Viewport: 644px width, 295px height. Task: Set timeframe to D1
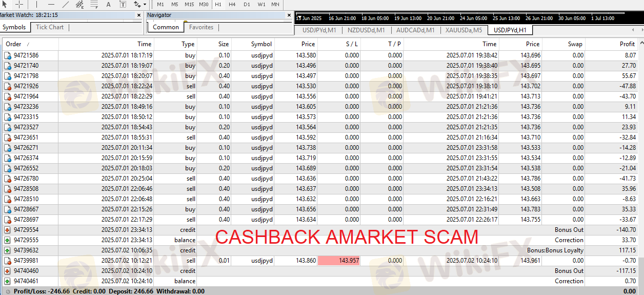click(247, 4)
